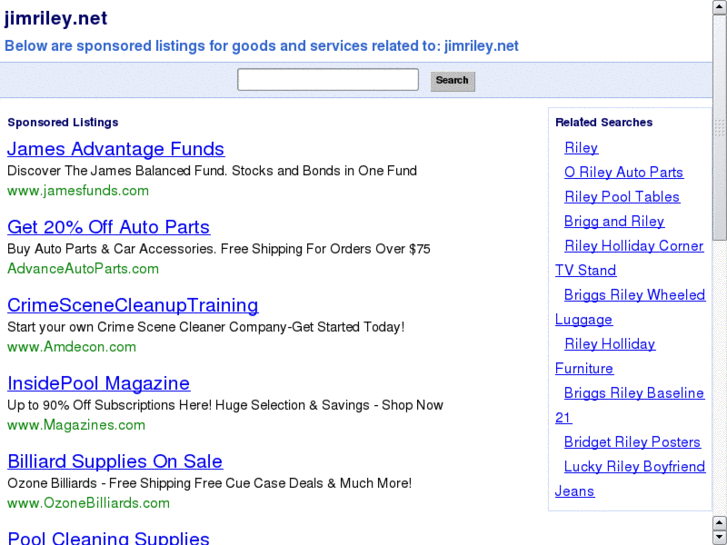Screen dimensions: 727x545
Task: Open InsidePool Magazine listing
Action: (x=99, y=383)
